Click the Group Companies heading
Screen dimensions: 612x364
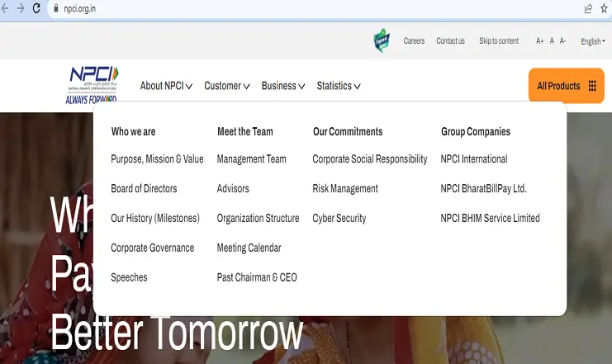tap(476, 132)
